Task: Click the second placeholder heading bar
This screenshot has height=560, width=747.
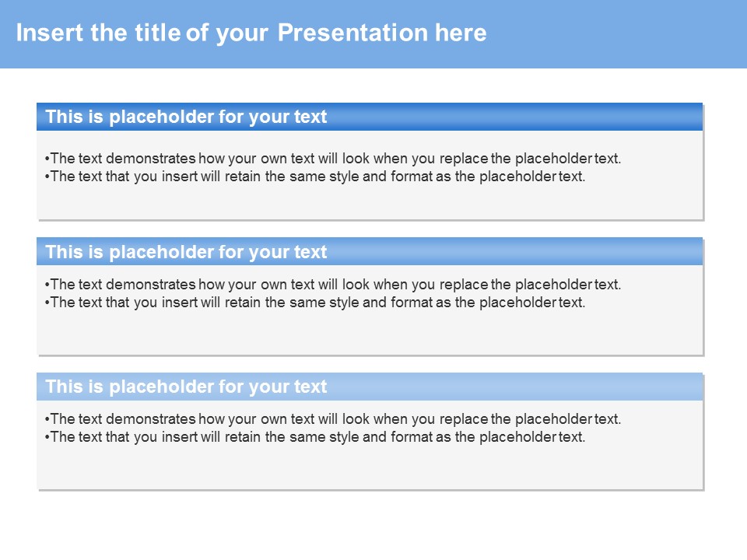Action: [369, 251]
